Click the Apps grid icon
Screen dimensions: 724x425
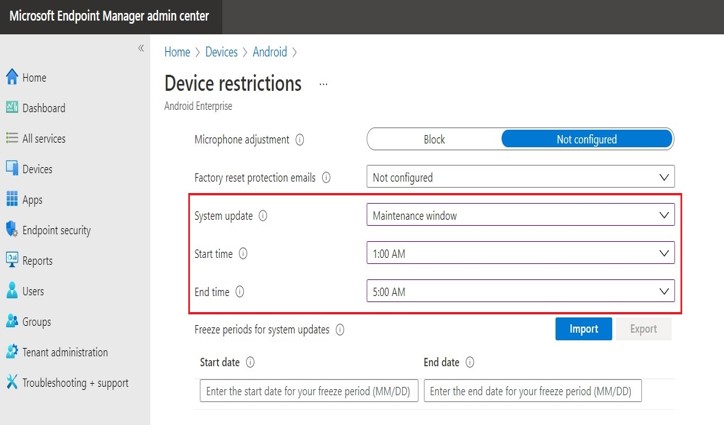(12, 199)
